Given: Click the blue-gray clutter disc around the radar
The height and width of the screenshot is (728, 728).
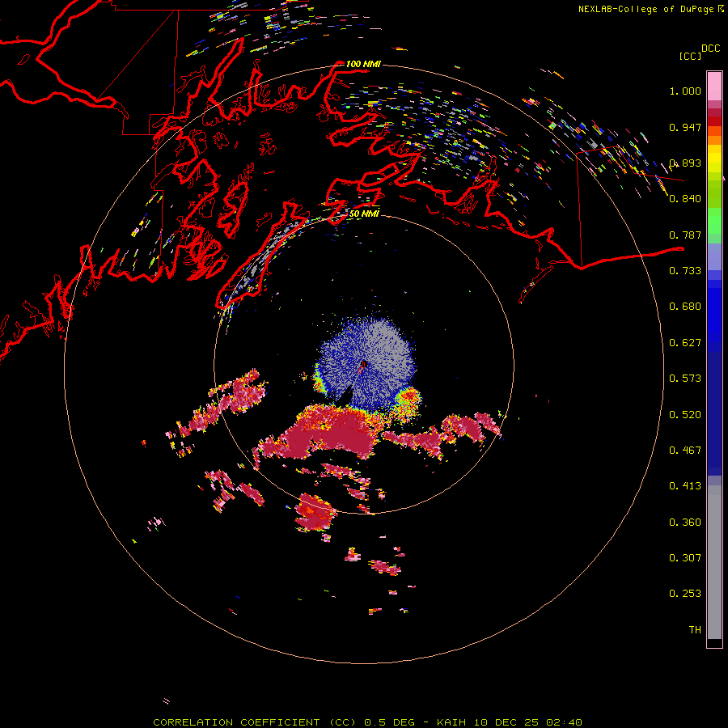Looking at the screenshot, I should (x=365, y=362).
